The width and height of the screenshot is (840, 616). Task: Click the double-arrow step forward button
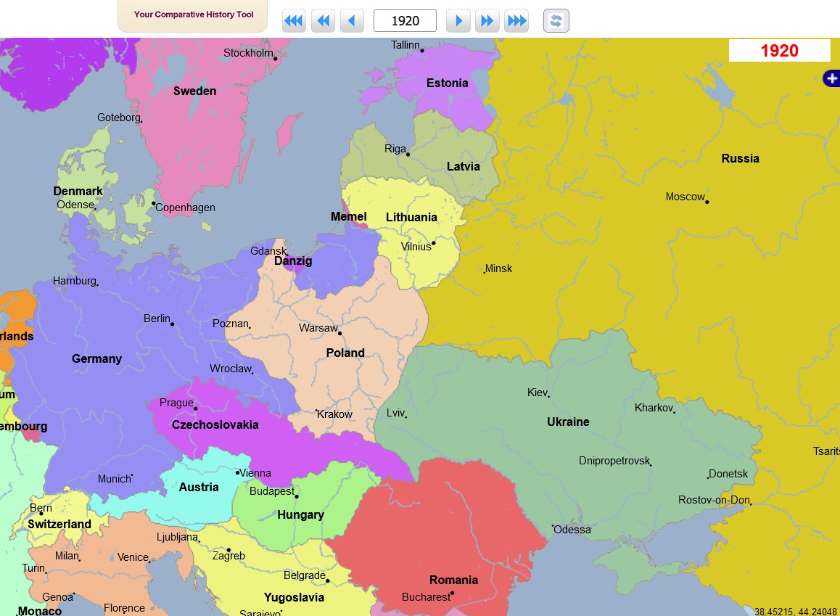(x=487, y=21)
